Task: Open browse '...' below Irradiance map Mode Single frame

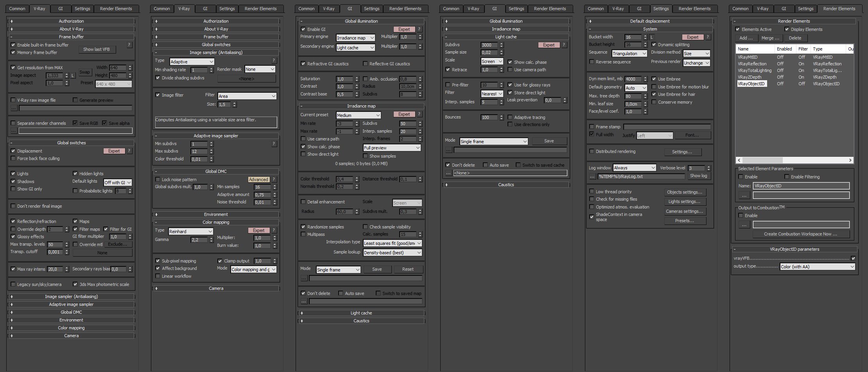Action: [304, 278]
